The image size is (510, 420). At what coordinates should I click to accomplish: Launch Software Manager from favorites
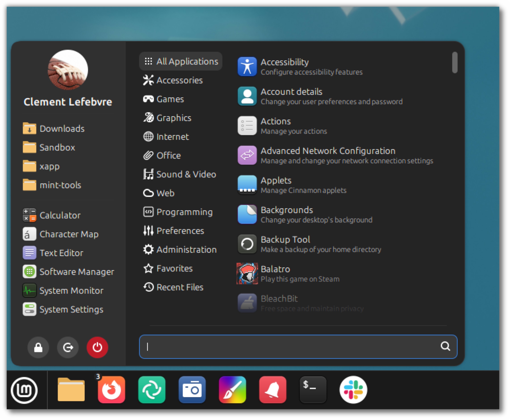pos(76,272)
